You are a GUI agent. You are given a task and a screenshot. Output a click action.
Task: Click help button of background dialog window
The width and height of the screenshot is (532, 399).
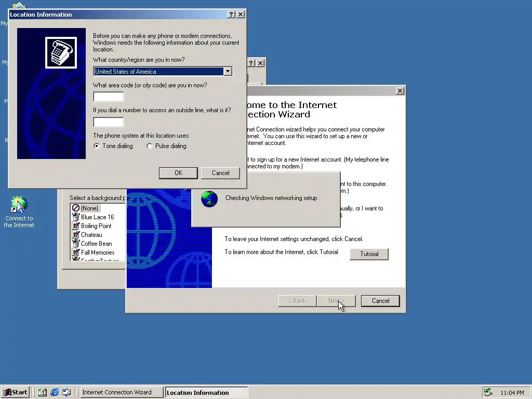[x=251, y=63]
